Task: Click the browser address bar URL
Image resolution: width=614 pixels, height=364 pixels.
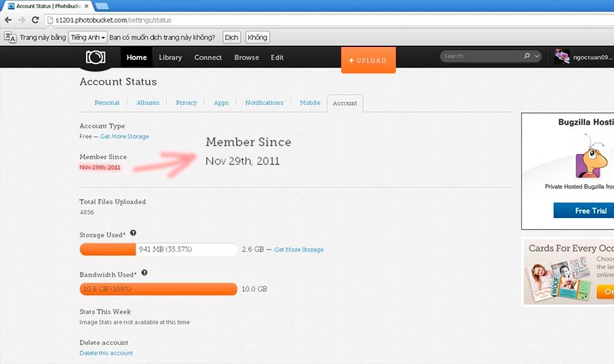Action: (x=113, y=20)
